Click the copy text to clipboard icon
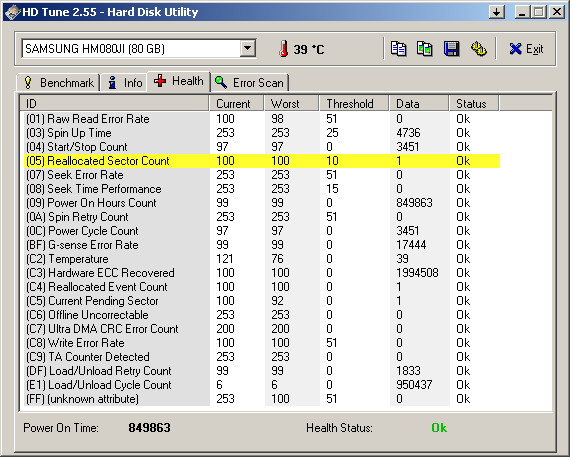570x457 pixels. pos(398,49)
